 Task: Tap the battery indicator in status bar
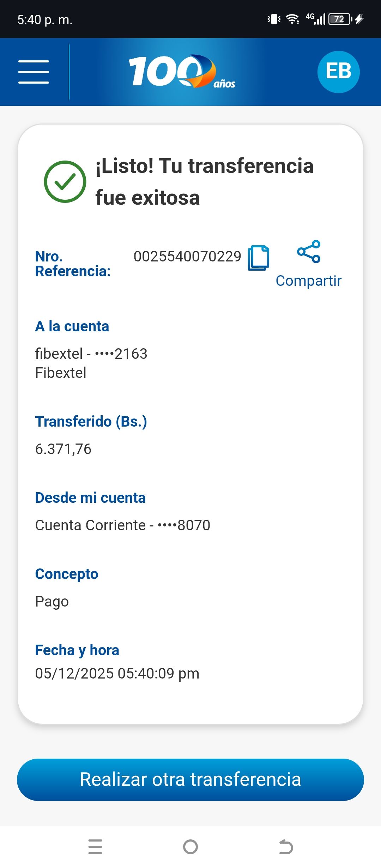point(340,19)
